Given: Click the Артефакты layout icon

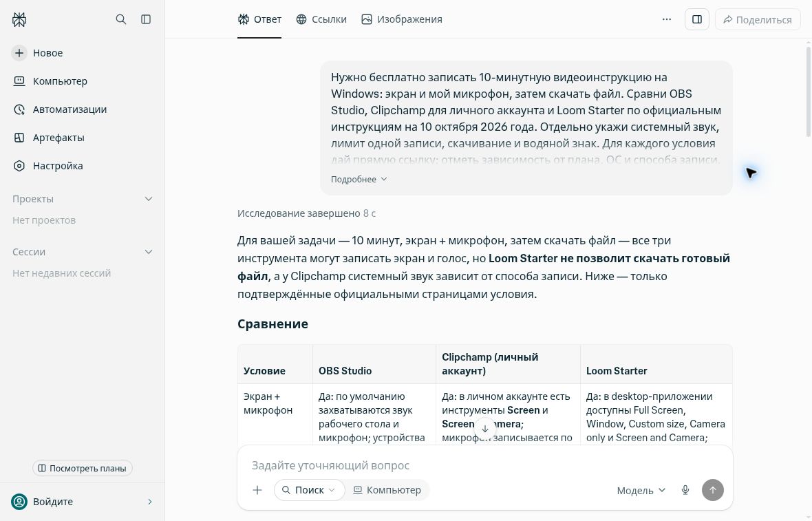Looking at the screenshot, I should [19, 137].
